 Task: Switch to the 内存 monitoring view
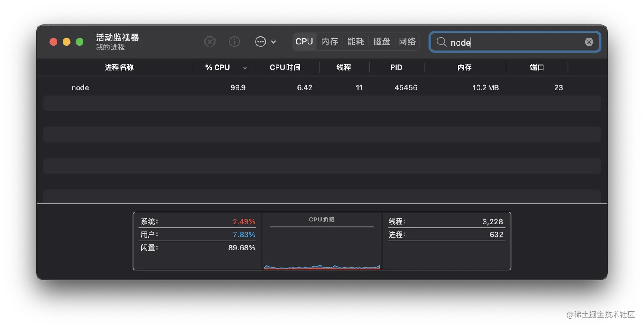330,41
